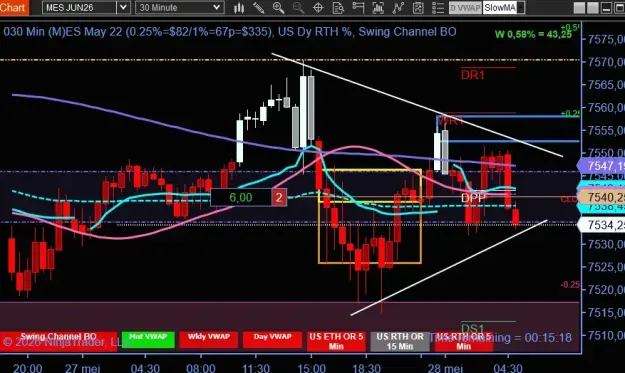This screenshot has width=625, height=373.
Task: Open the list panel icon in toolbar
Action: [x=438, y=8]
